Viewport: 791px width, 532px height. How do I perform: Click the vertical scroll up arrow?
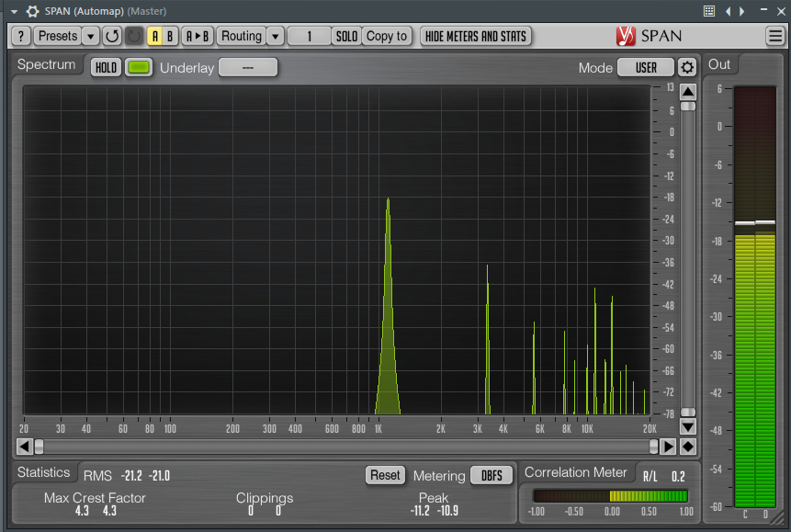click(x=687, y=92)
